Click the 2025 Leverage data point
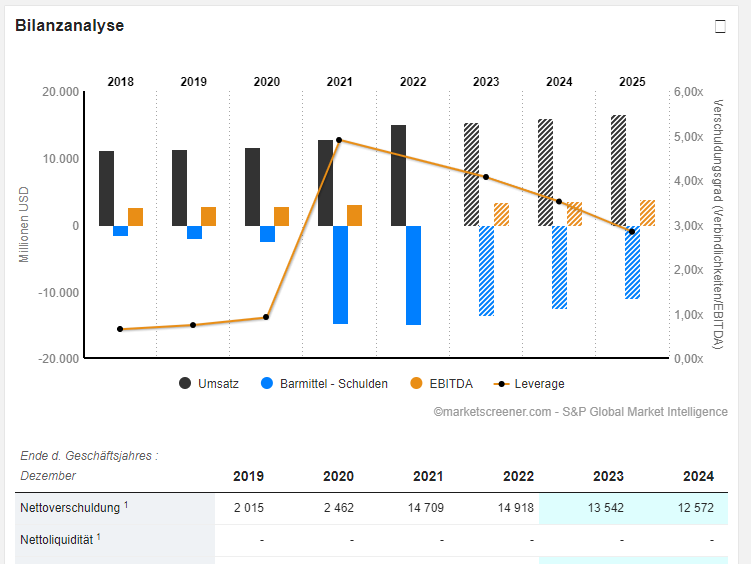 tap(632, 232)
